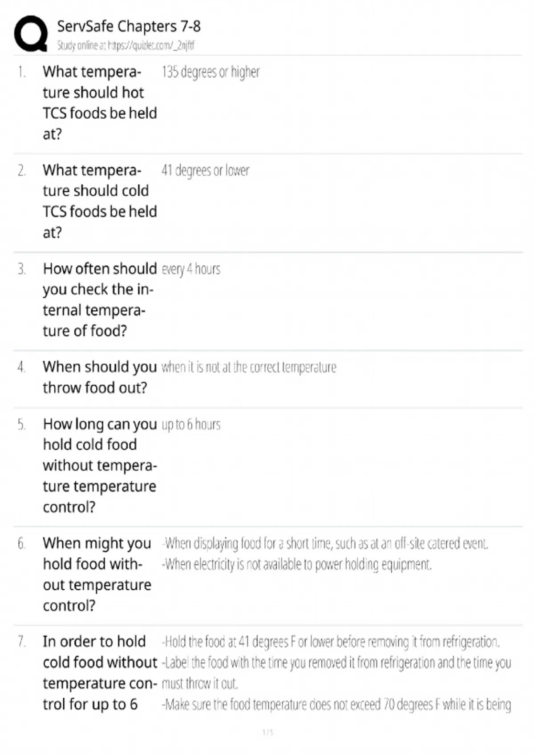The width and height of the screenshot is (534, 756).
Task: Select the 'How long can you hold cold food' question
Action: click(99, 465)
